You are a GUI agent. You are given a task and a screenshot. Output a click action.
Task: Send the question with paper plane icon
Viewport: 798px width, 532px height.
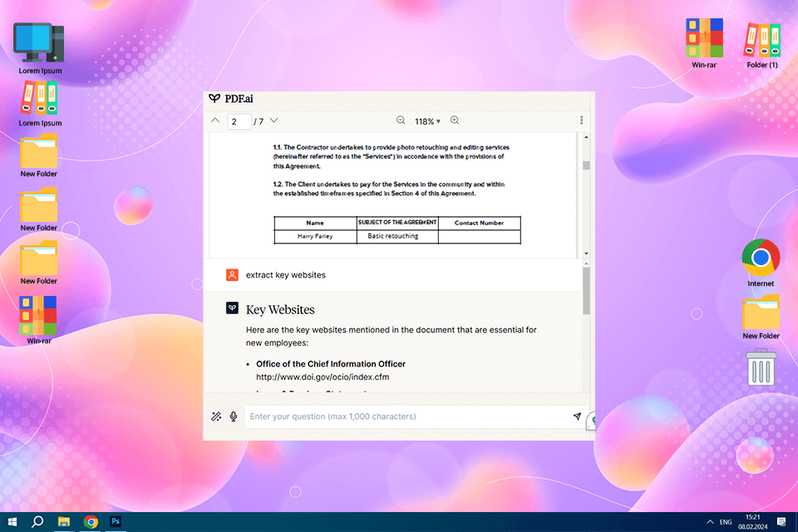point(577,416)
